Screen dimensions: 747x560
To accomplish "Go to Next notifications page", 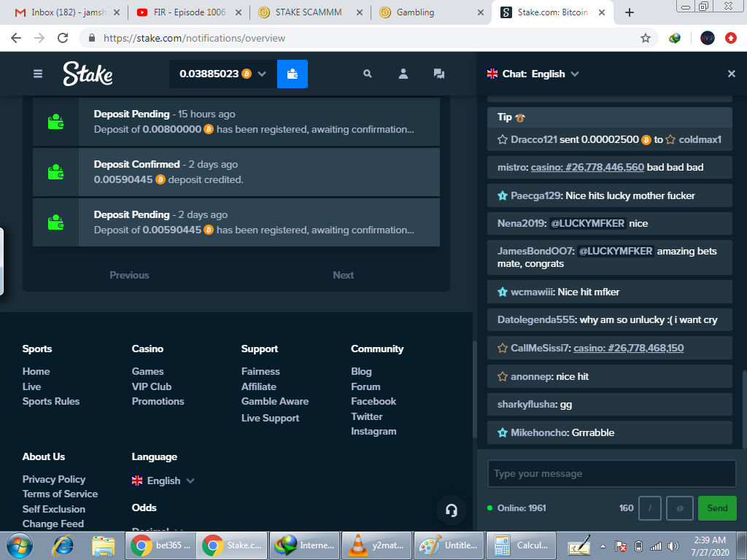I will pyautogui.click(x=343, y=275).
